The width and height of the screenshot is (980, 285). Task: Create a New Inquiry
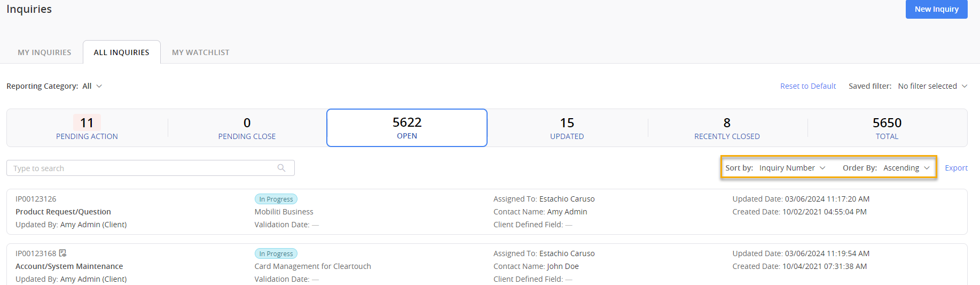pos(936,9)
